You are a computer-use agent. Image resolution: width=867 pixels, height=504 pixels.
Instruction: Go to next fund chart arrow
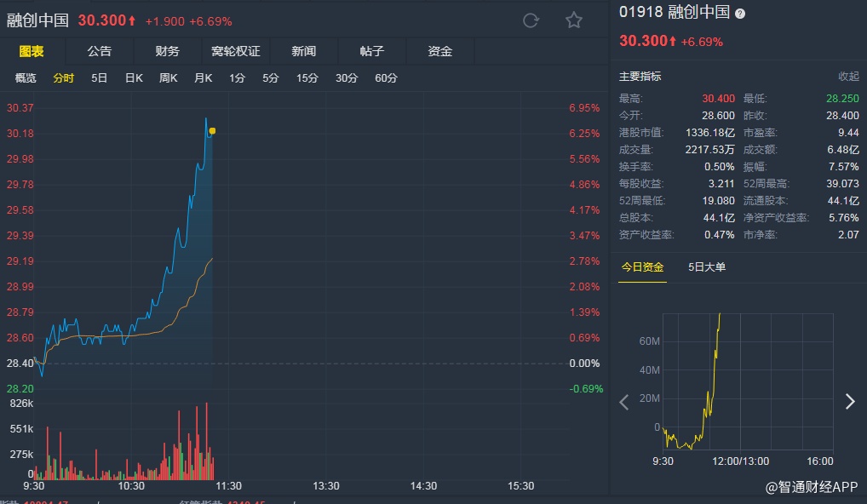coord(849,402)
